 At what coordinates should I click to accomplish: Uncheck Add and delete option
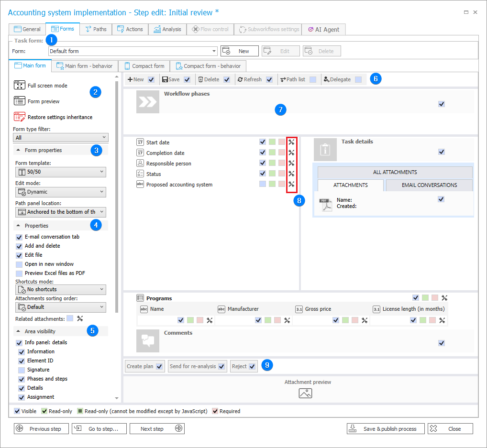pyautogui.click(x=19, y=246)
